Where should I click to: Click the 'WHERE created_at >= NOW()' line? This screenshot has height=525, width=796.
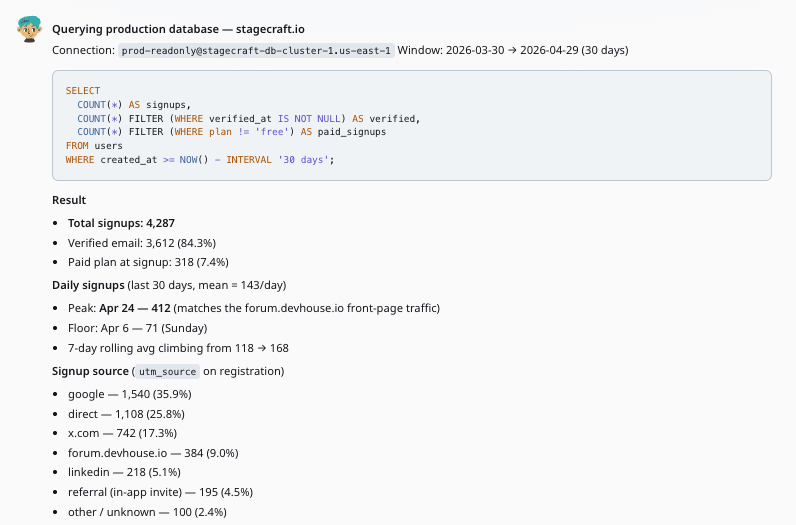point(200,159)
